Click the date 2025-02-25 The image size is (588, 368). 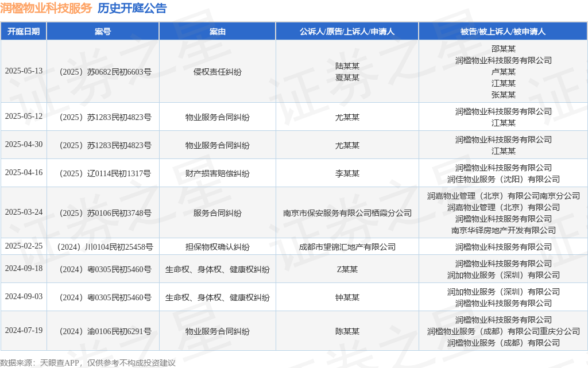(x=24, y=246)
